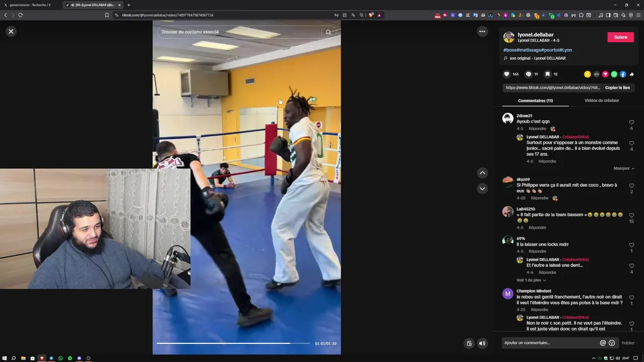This screenshot has width=644, height=362.
Task: Open browser hamburger menu
Action: click(x=638, y=15)
